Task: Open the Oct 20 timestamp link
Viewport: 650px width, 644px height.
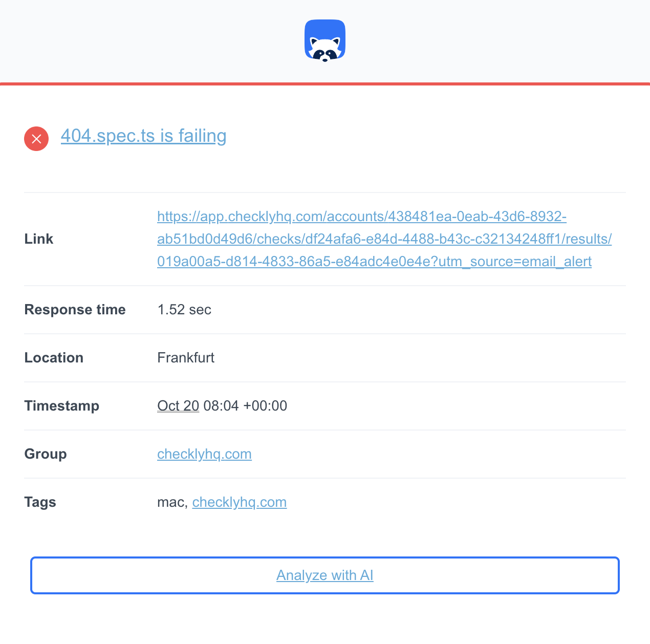Action: point(178,405)
